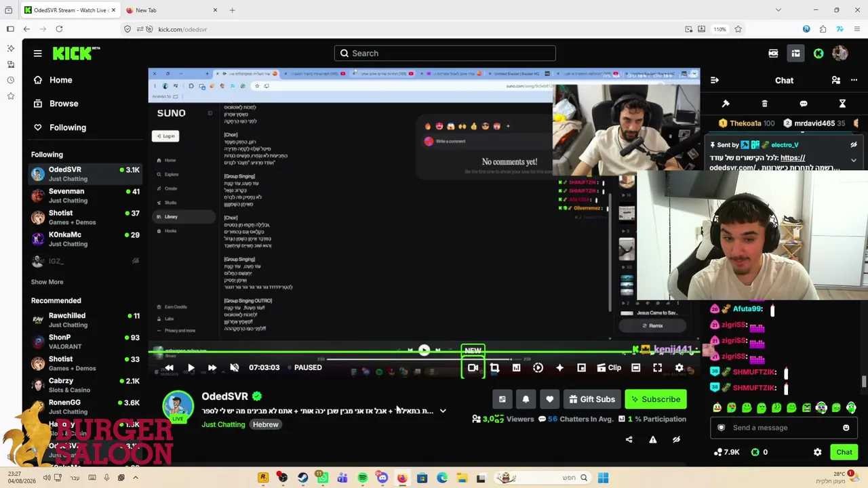868x488 pixels.
Task: Open the KICKs balance icon in the header
Action: [x=818, y=54]
